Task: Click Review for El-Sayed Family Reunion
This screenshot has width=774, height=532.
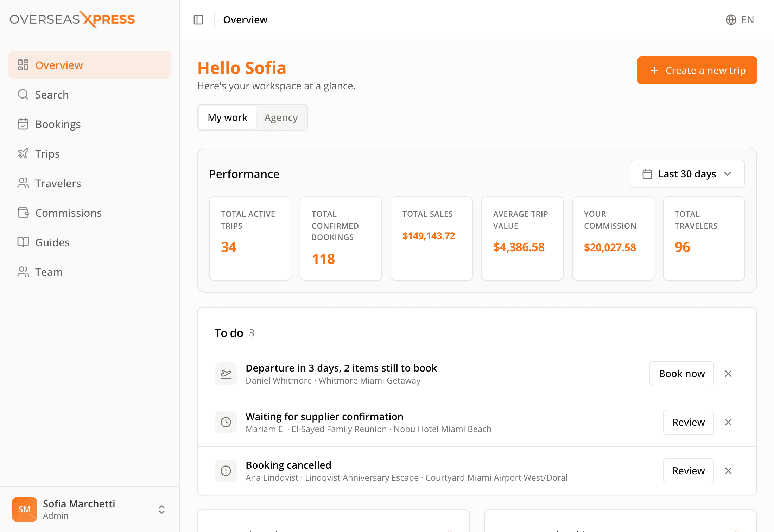Action: point(688,422)
